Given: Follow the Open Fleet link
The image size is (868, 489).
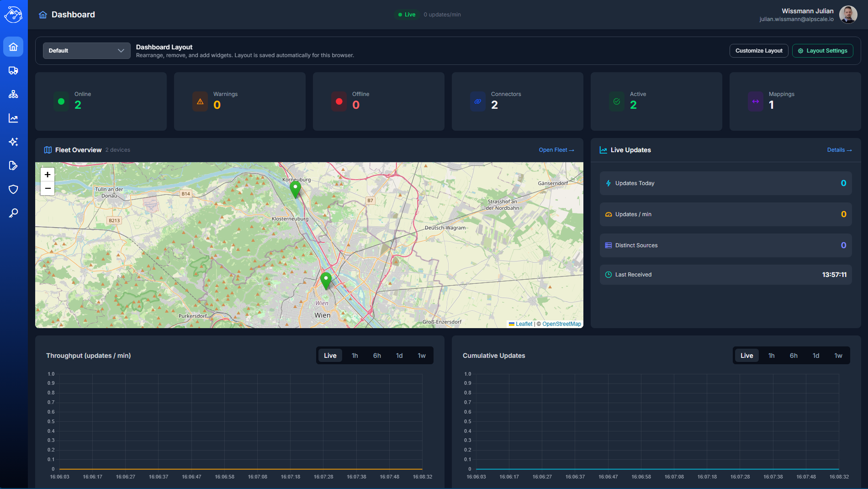Looking at the screenshot, I should pos(556,150).
